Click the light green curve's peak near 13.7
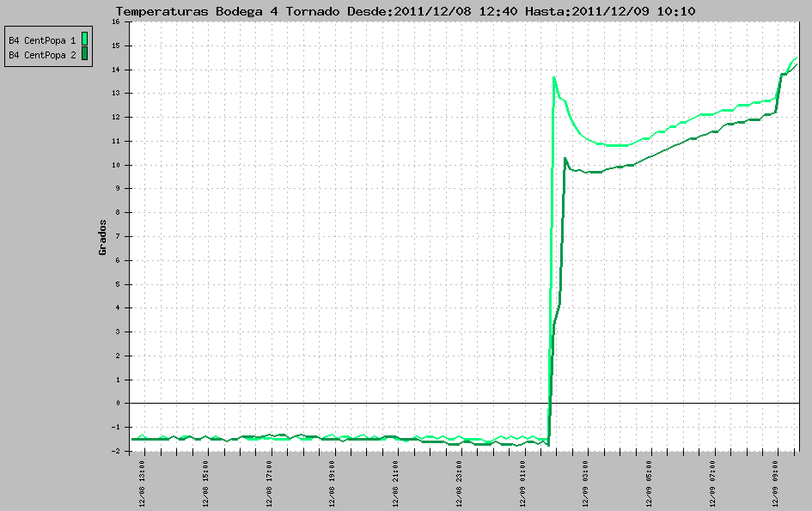The image size is (812, 511). click(x=554, y=77)
